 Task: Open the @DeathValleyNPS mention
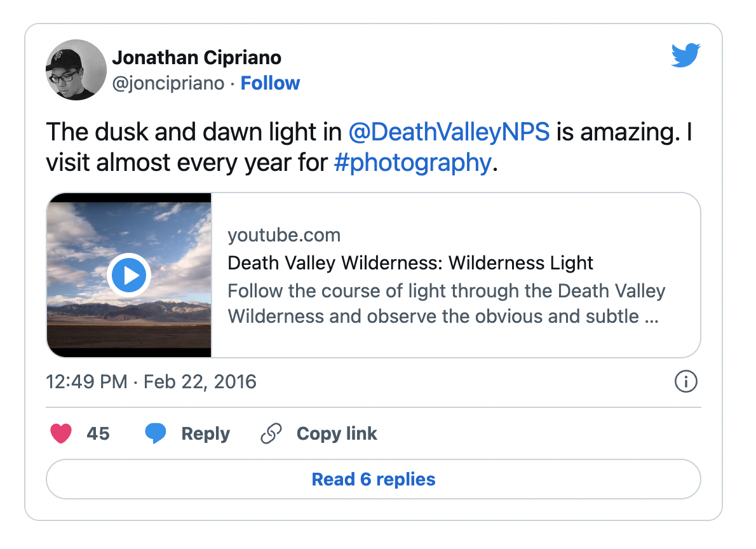click(449, 132)
